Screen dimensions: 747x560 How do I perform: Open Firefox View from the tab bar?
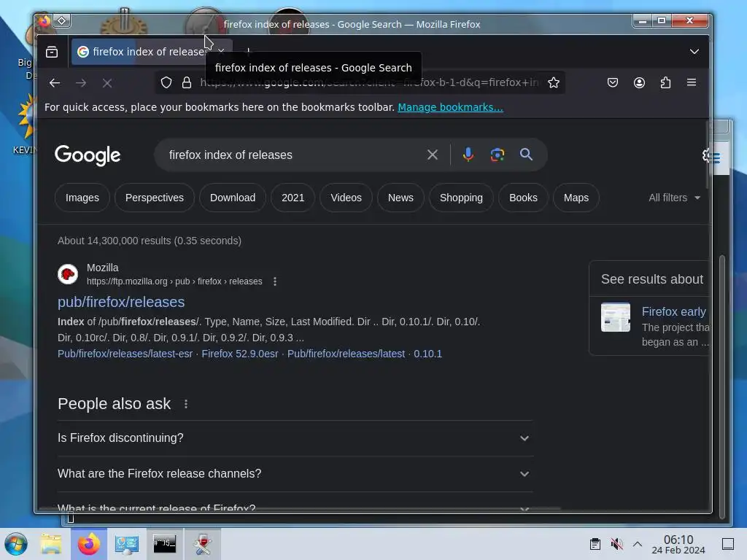coord(52,52)
